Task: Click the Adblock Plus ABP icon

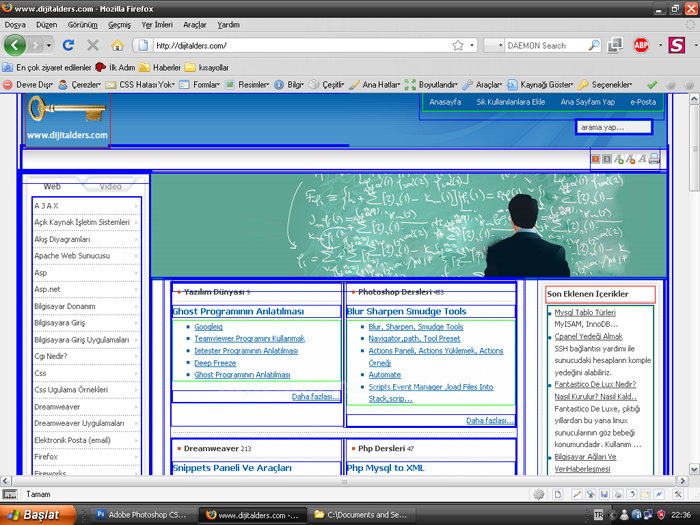Action: tap(641, 45)
